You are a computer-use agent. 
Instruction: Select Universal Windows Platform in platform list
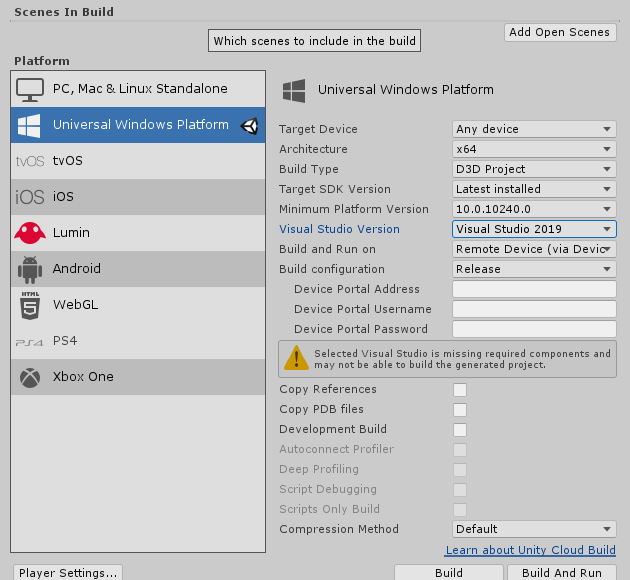pos(139,125)
